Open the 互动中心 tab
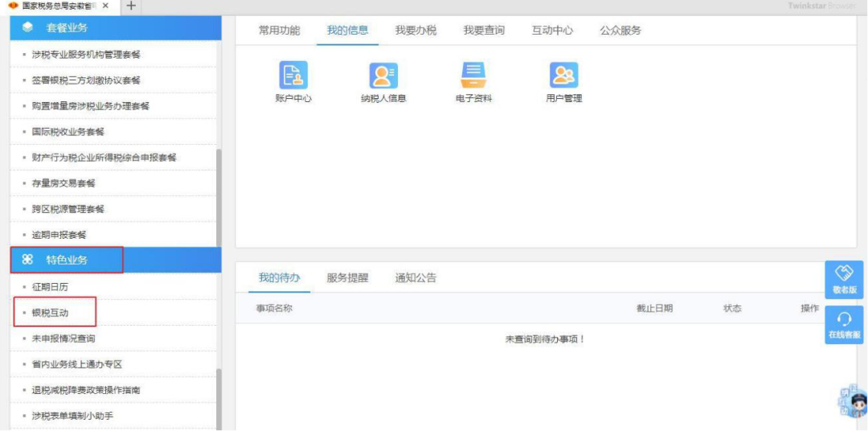 point(552,31)
